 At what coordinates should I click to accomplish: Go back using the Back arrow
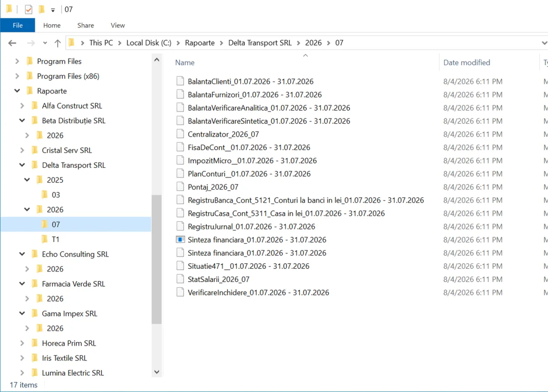(x=12, y=43)
